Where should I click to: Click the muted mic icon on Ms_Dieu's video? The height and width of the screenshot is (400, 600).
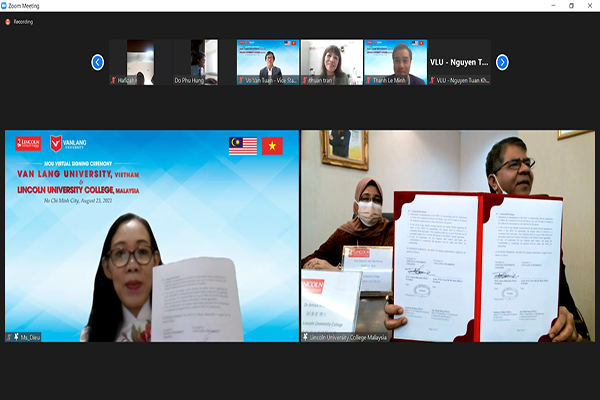pos(9,337)
